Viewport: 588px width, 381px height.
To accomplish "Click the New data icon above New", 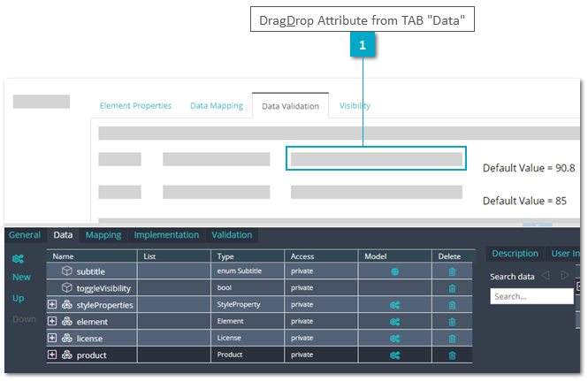I will coord(18,259).
